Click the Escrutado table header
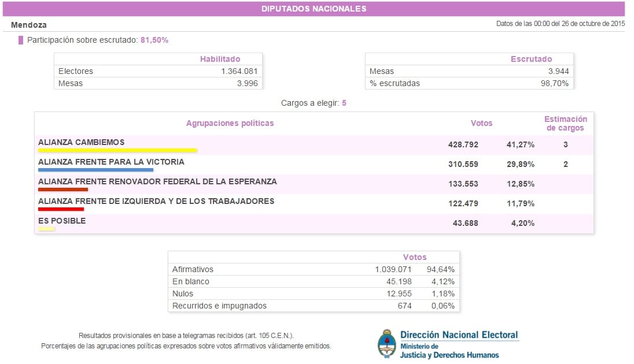 coord(531,59)
